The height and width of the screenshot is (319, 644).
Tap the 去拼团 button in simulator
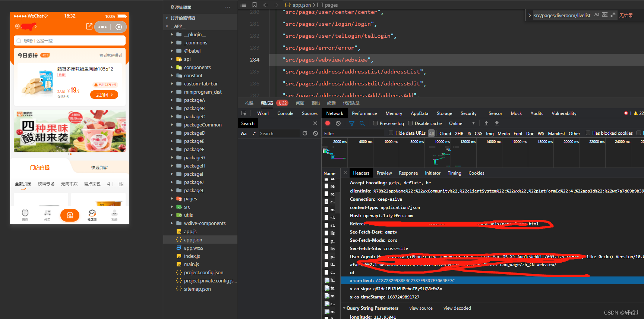pos(104,95)
